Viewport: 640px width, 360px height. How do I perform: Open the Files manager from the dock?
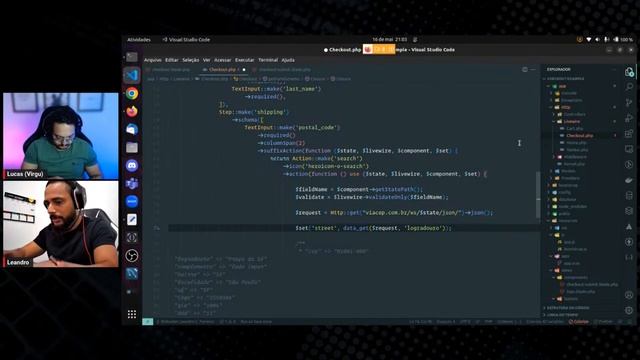(132, 147)
